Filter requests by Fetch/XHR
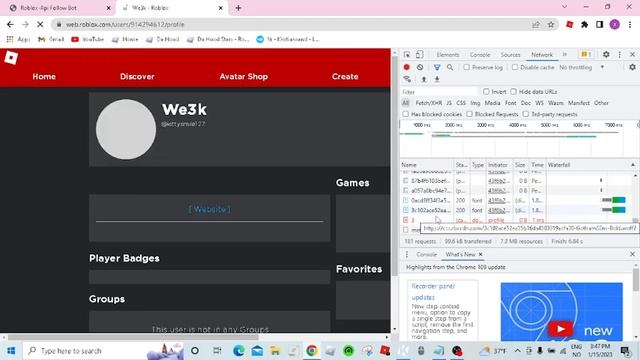640x360 pixels. pyautogui.click(x=429, y=103)
